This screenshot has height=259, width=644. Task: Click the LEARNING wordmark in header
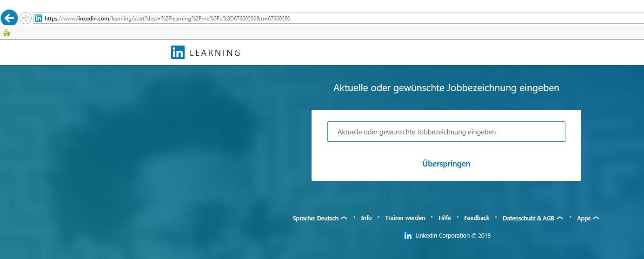pyautogui.click(x=215, y=53)
